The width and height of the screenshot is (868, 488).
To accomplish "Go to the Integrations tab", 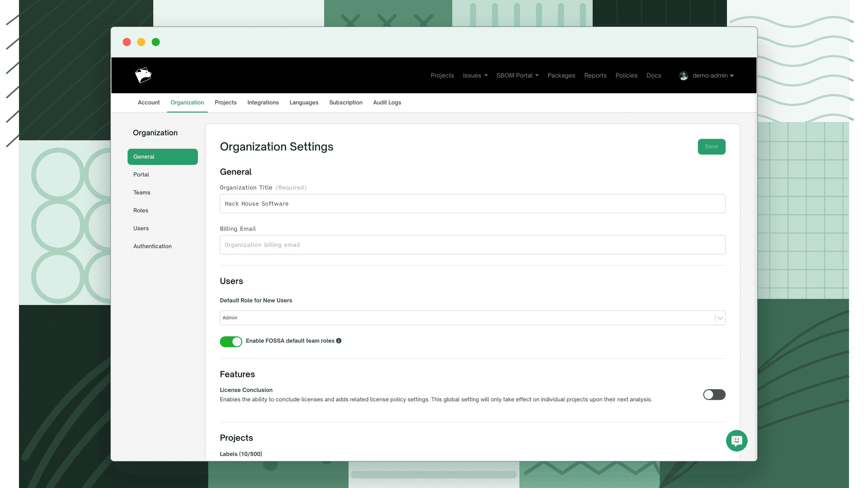I will click(263, 103).
